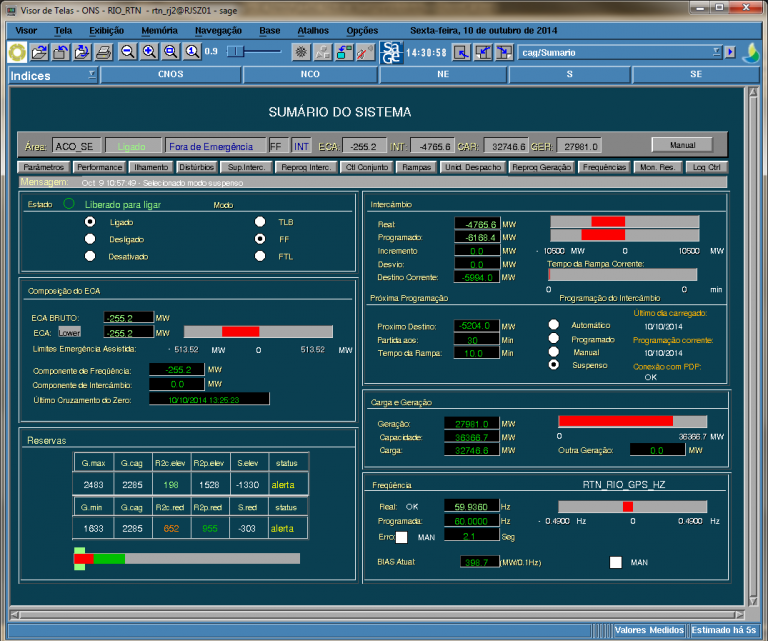Open the Exibição menu

(107, 30)
